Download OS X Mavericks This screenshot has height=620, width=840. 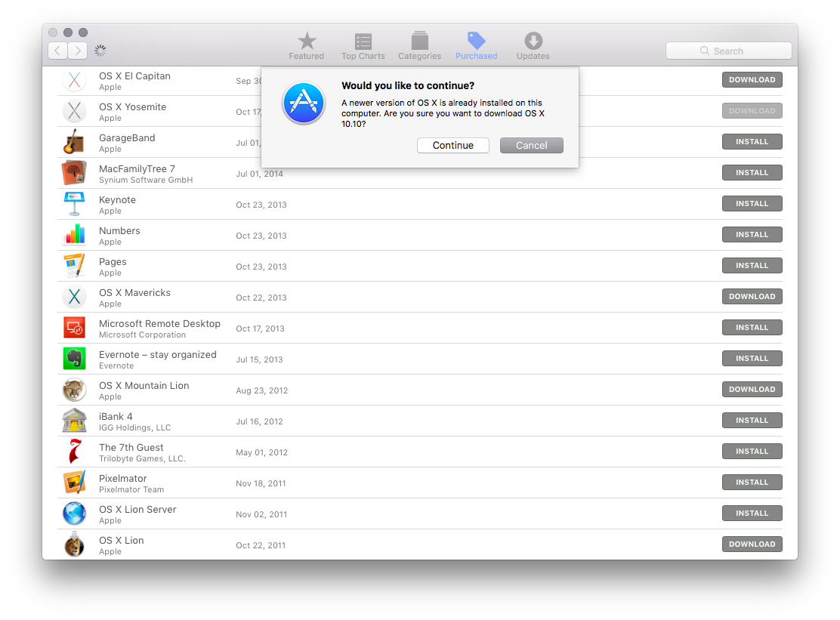[x=752, y=297]
